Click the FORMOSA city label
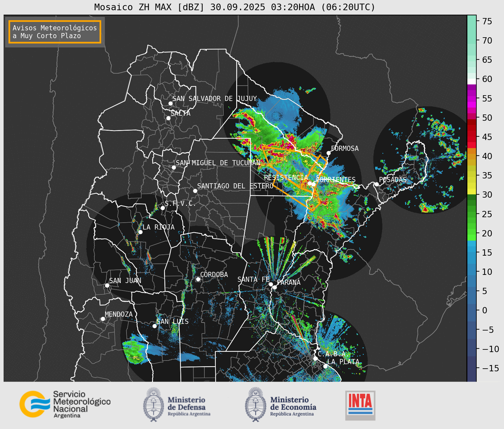The image size is (504, 429). click(x=345, y=148)
